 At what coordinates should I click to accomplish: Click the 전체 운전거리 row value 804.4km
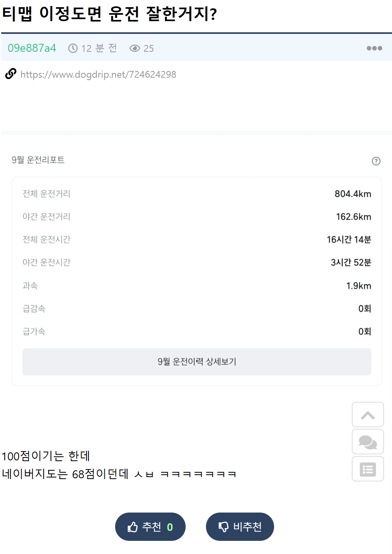[x=353, y=194]
